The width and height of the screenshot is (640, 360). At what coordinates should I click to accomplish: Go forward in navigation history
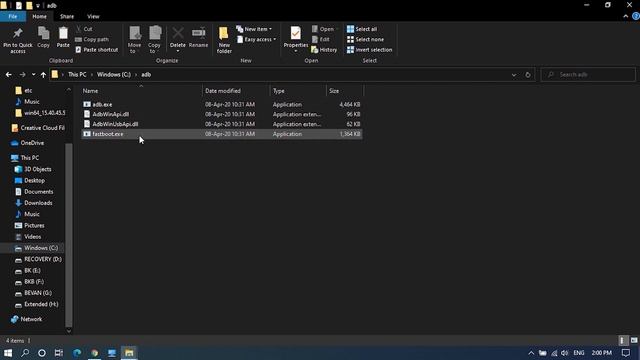point(22,75)
